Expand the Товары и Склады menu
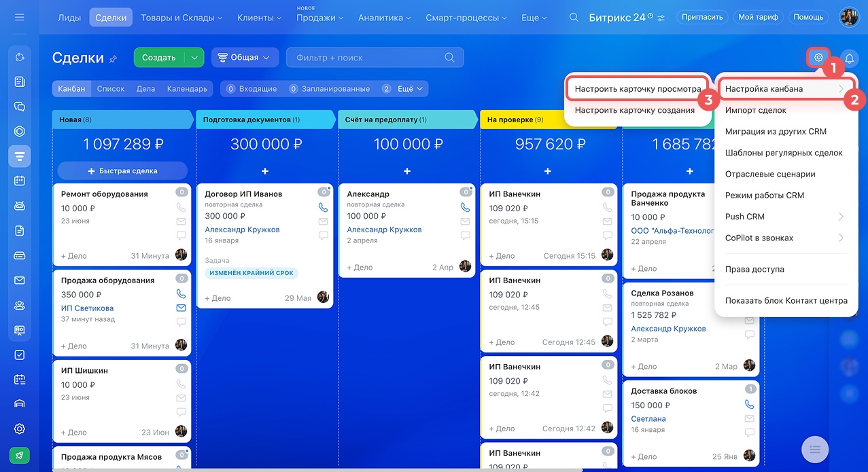The image size is (868, 472). tap(182, 18)
